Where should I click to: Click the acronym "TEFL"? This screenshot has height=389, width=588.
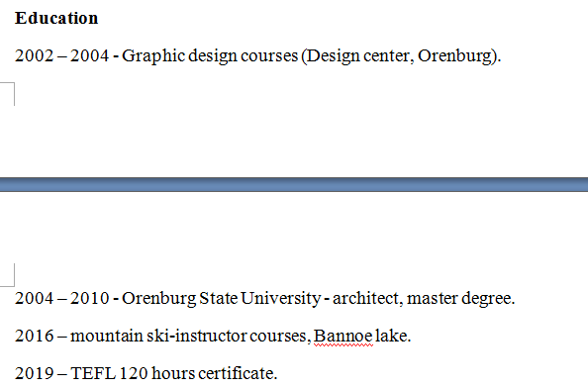click(x=93, y=373)
